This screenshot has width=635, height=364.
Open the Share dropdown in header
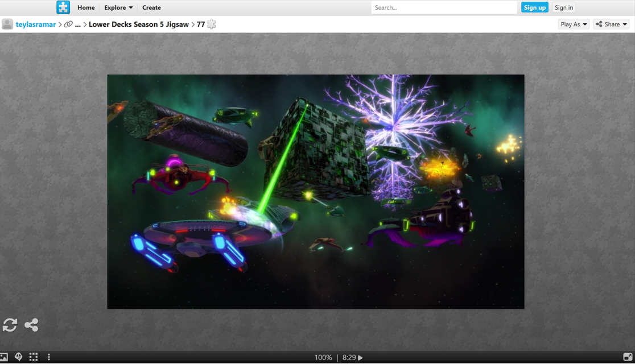[x=611, y=24]
